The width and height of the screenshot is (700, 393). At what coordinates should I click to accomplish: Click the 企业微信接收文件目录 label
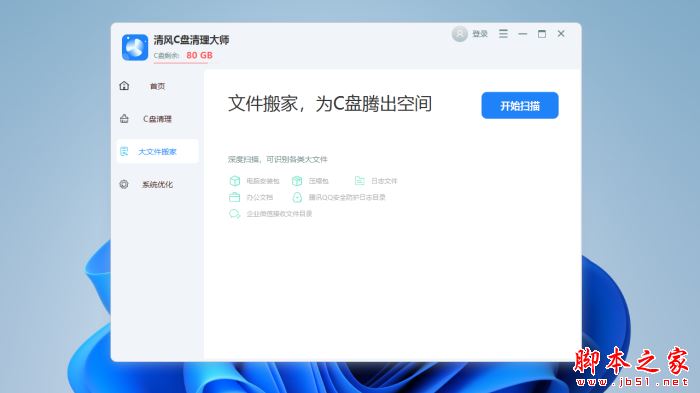click(279, 214)
